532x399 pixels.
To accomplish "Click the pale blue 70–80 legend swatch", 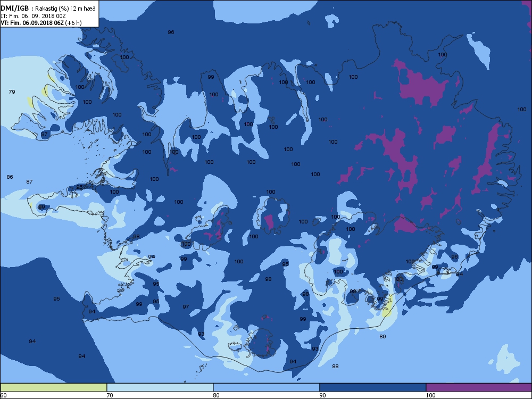I will (x=160, y=387).
